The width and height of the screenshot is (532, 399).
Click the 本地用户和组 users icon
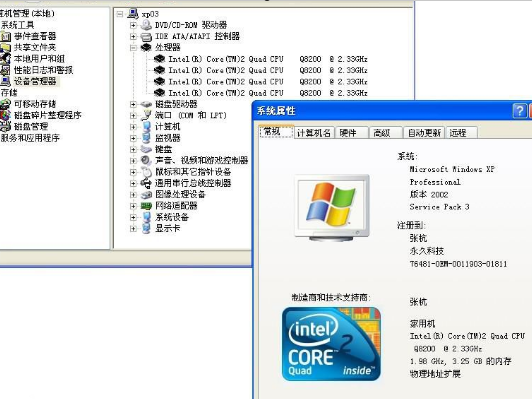[x=5, y=59]
